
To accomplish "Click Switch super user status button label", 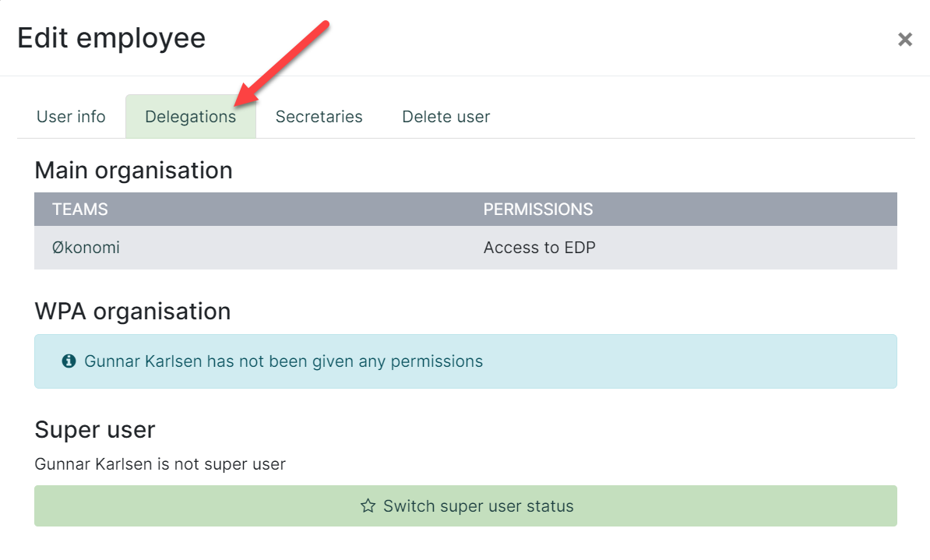I will (x=478, y=506).
